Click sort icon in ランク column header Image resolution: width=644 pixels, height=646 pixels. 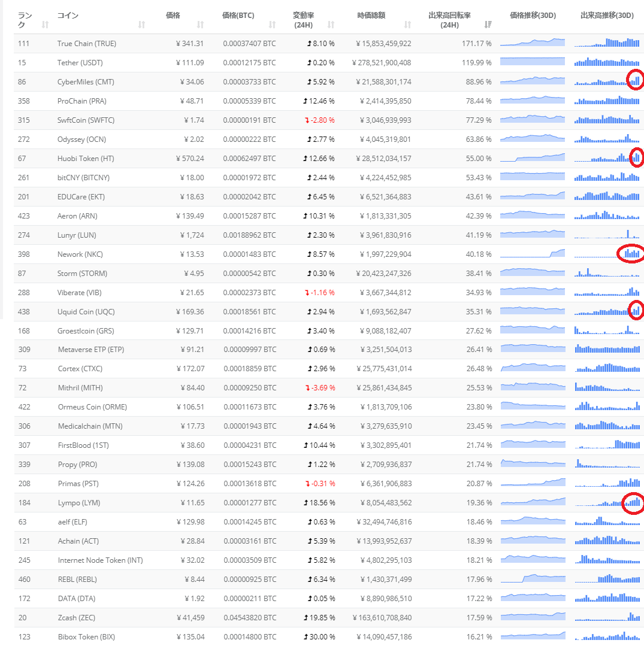click(46, 25)
